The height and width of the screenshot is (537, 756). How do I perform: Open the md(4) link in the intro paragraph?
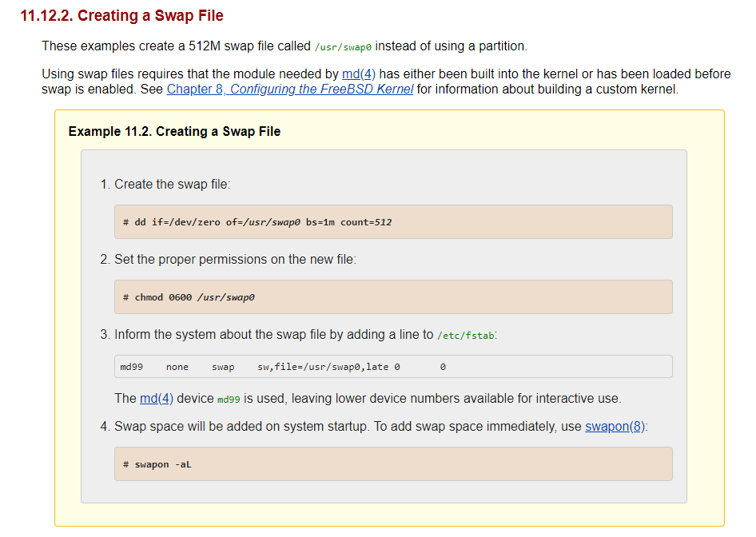358,74
